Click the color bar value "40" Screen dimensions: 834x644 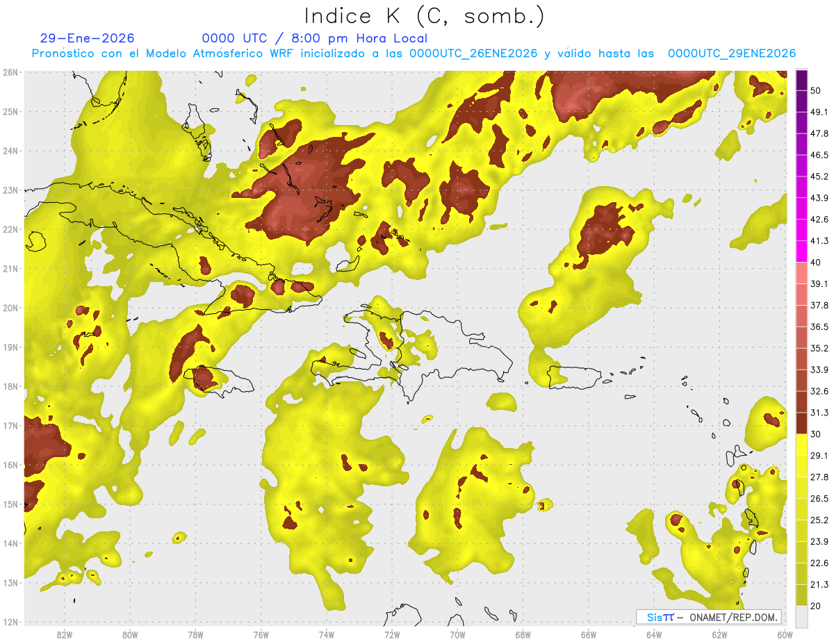[817, 263]
